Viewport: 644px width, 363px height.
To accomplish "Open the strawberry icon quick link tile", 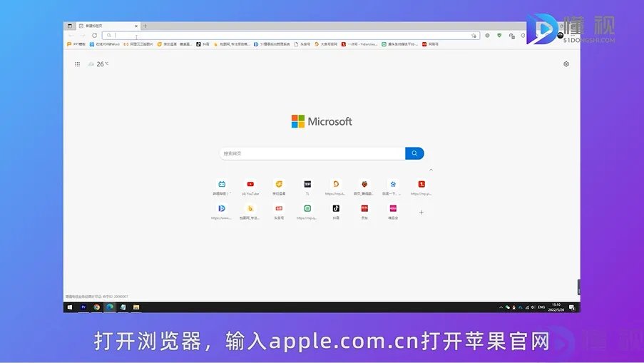I will click(x=364, y=185).
